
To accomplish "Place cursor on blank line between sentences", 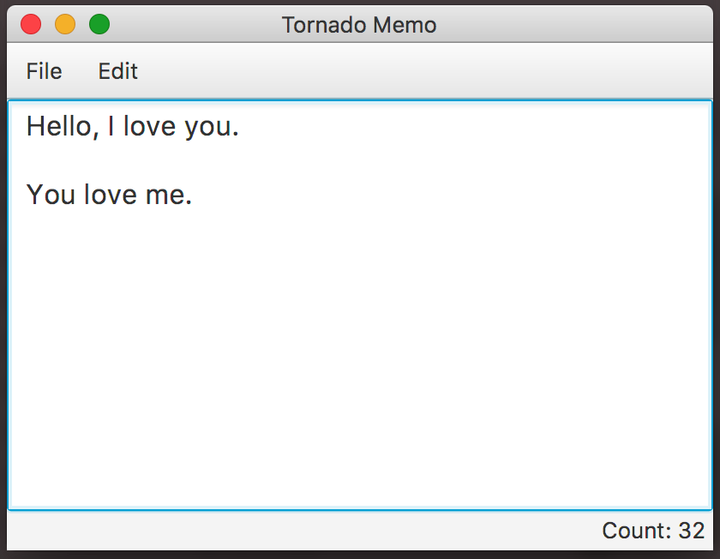I will tap(360, 160).
